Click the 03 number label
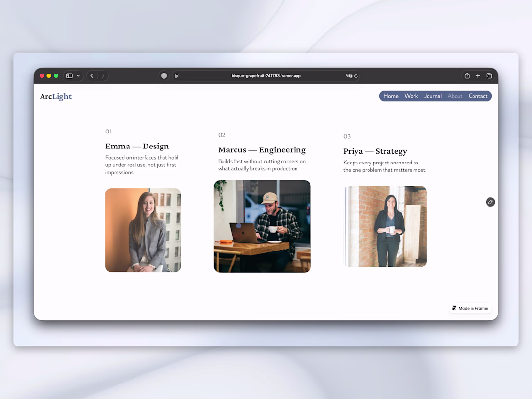532x399 pixels. coord(347,136)
